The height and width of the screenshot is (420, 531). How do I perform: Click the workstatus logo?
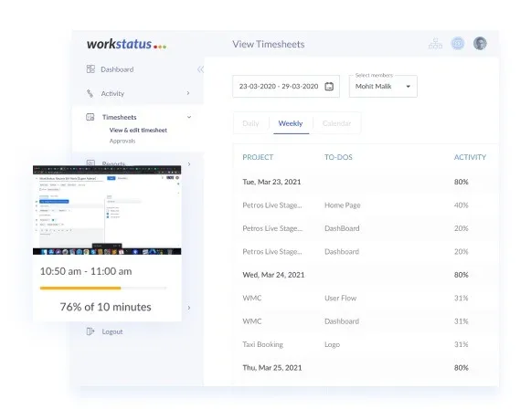(126, 45)
